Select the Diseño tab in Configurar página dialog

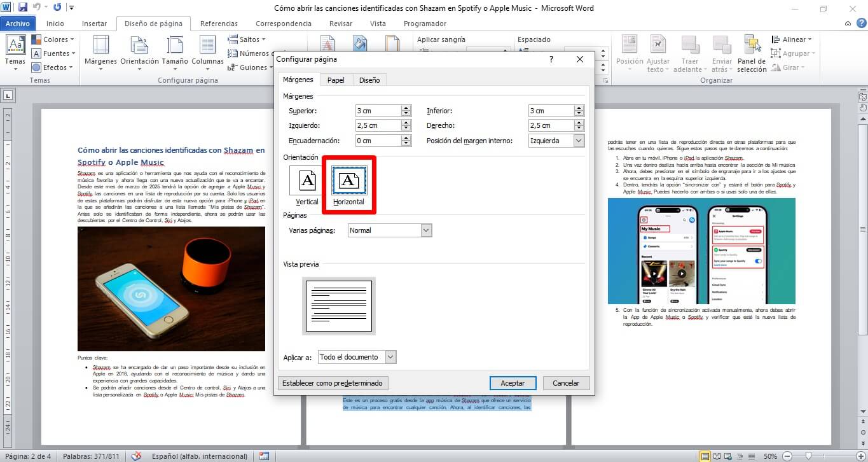(369, 80)
